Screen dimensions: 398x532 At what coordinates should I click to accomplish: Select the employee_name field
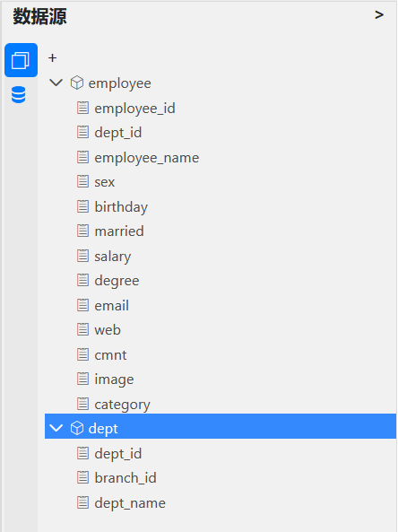[146, 158]
